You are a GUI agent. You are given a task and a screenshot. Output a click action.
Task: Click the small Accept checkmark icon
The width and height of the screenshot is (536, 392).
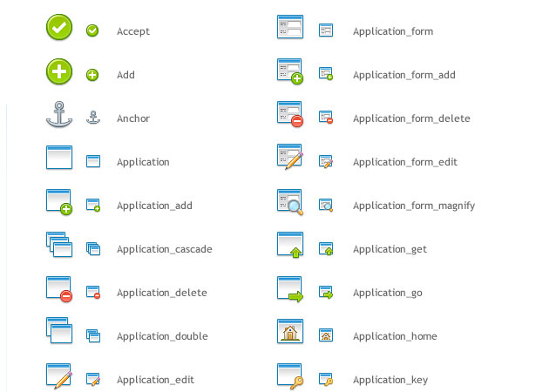click(92, 30)
